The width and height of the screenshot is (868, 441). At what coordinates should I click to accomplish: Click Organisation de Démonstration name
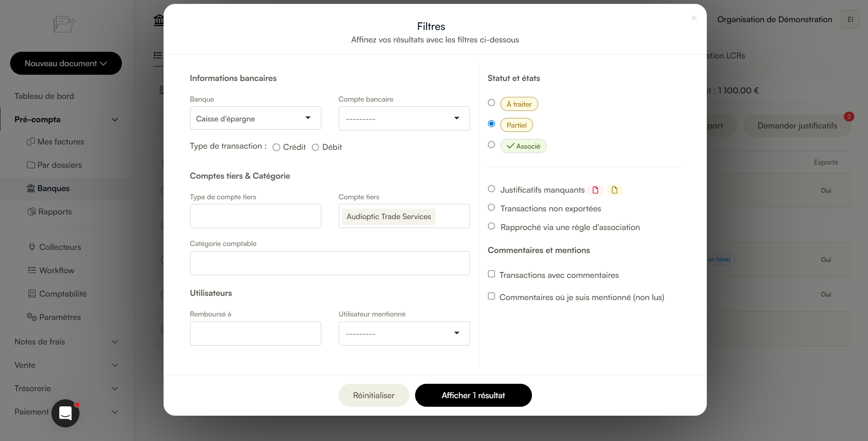tap(775, 19)
